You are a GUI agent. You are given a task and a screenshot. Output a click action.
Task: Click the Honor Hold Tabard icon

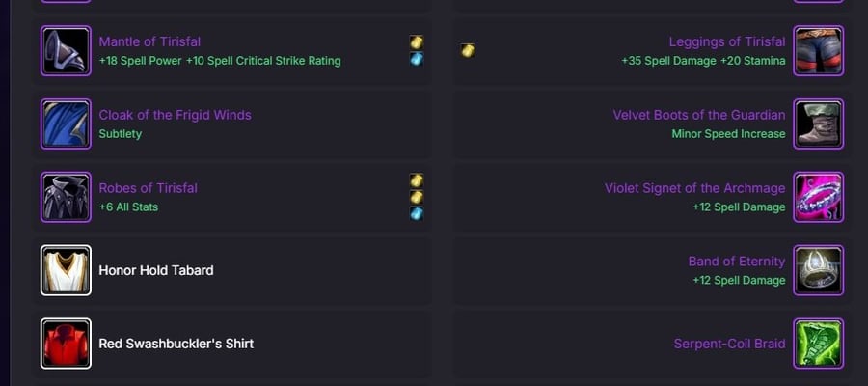pos(66,270)
